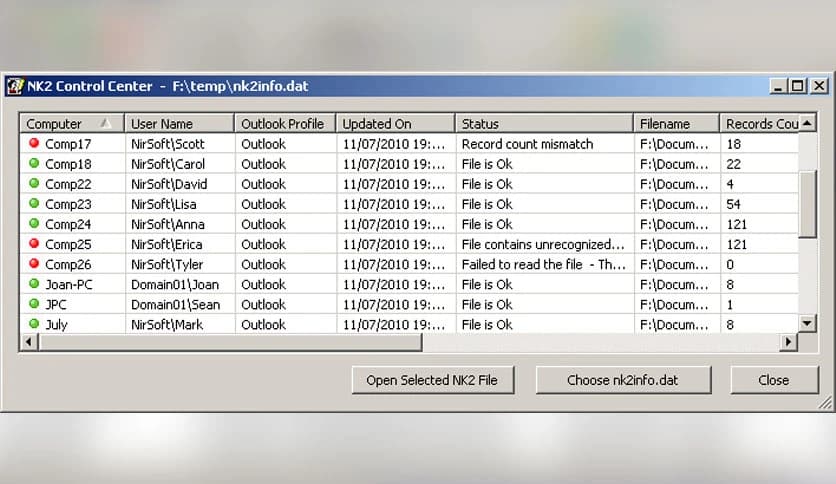The height and width of the screenshot is (484, 836).
Task: Maximize the NK2 Control Center window
Action: click(798, 86)
